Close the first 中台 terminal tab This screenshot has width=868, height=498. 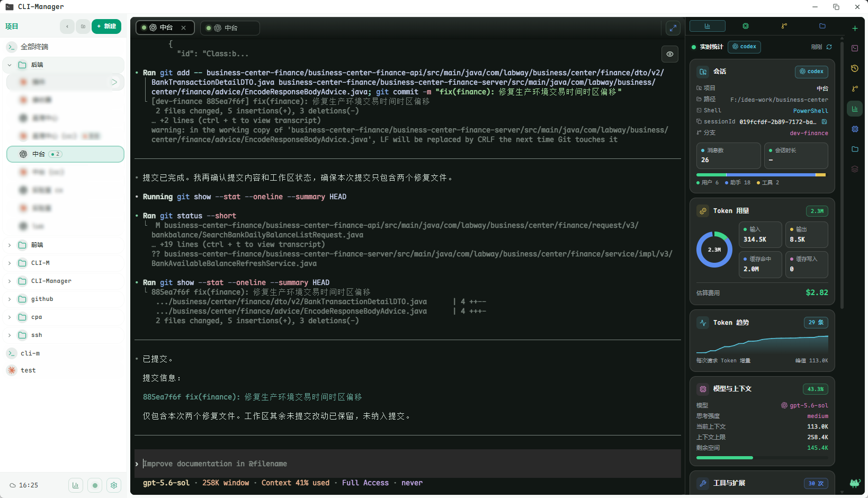[183, 28]
